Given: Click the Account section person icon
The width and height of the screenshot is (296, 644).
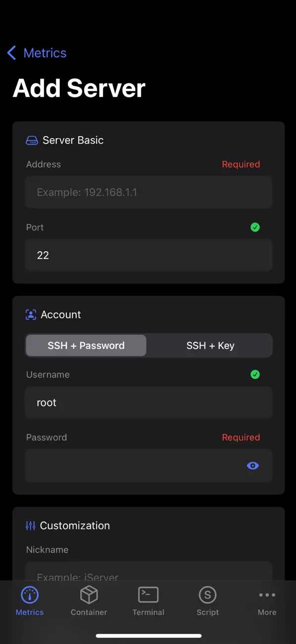Looking at the screenshot, I should pyautogui.click(x=31, y=314).
